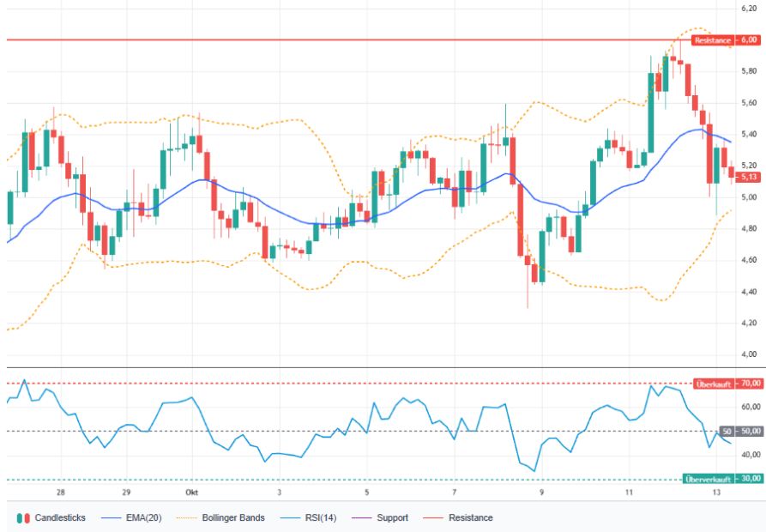Click the 5,00 price axis label

(749, 197)
